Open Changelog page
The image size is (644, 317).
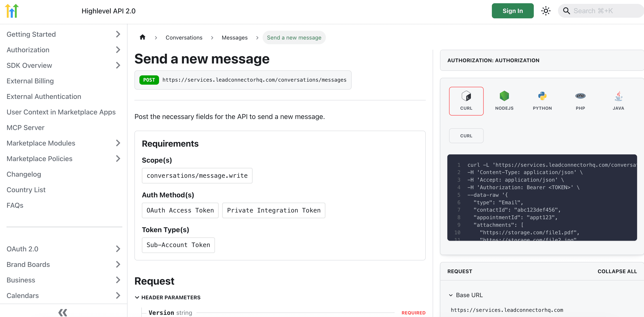coord(24,174)
